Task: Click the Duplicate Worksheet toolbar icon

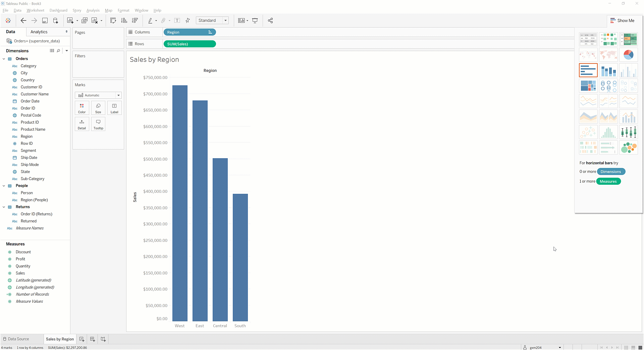Action: click(x=85, y=20)
